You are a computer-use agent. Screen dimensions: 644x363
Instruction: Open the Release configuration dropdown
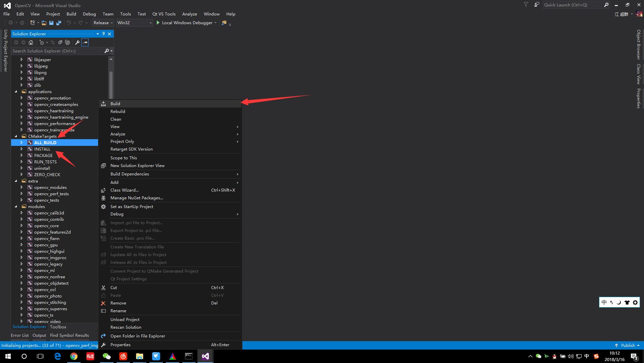(x=103, y=23)
